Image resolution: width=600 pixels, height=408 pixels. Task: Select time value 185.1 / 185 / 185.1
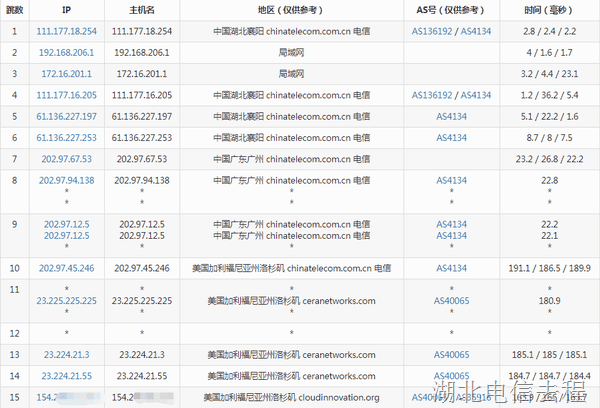pos(549,355)
